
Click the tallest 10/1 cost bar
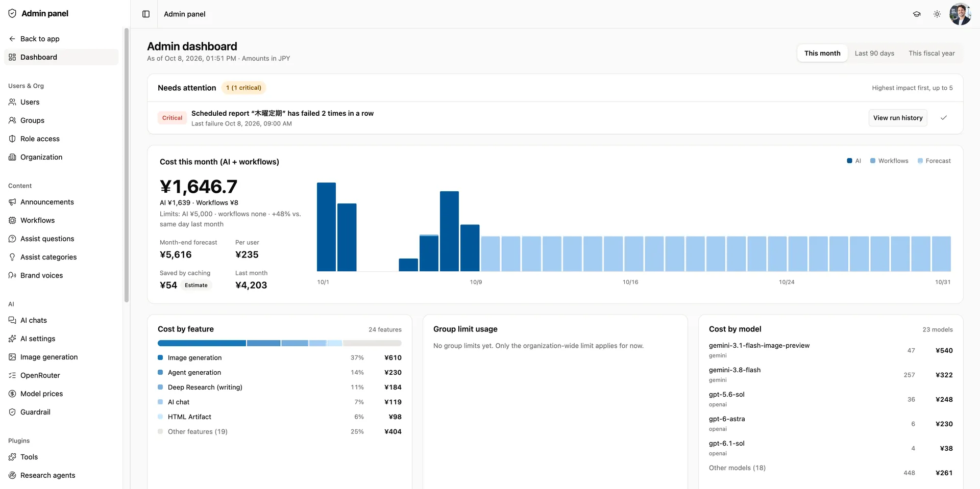[326, 227]
